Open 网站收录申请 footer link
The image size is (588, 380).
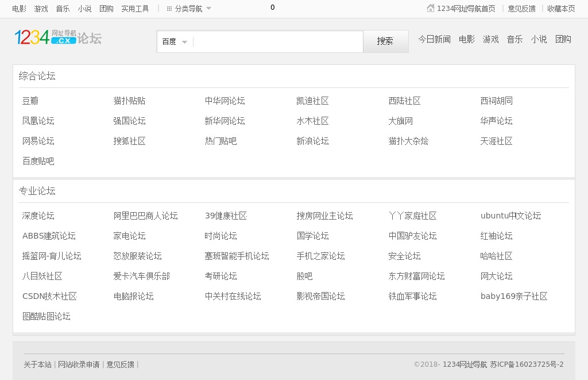(x=79, y=364)
